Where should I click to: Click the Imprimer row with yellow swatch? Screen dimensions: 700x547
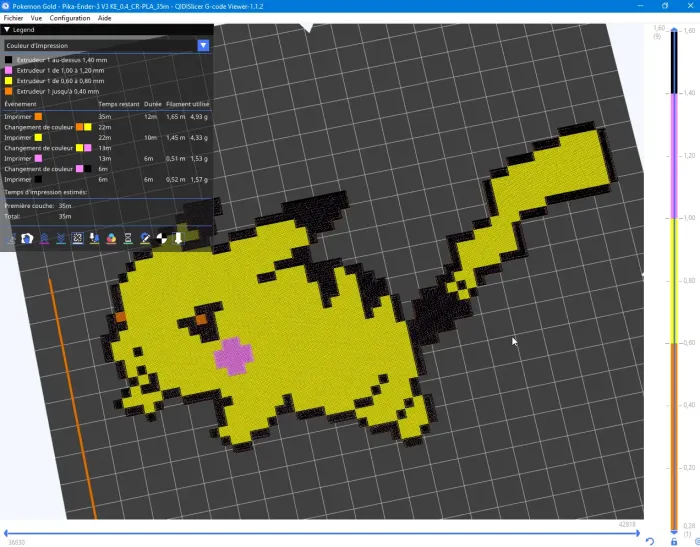106,138
